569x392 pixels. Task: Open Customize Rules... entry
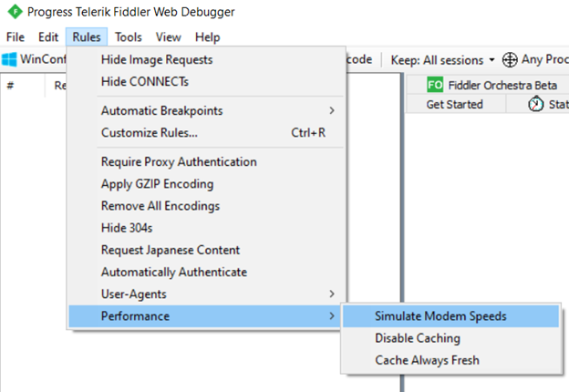205,133
